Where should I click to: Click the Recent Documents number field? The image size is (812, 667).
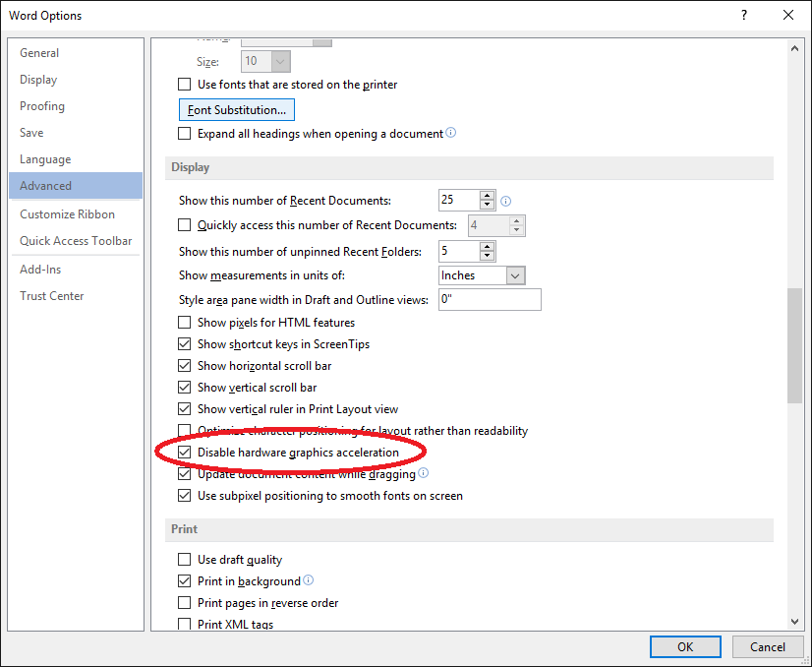(460, 200)
